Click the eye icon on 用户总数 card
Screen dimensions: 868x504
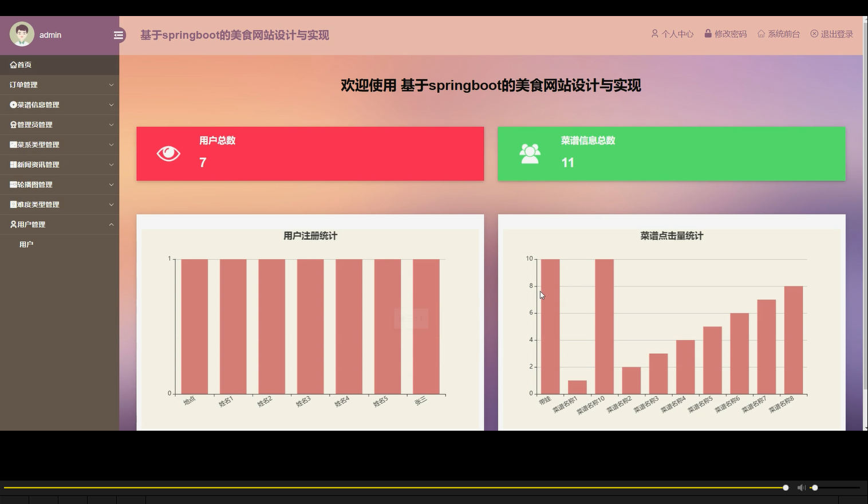coord(168,153)
